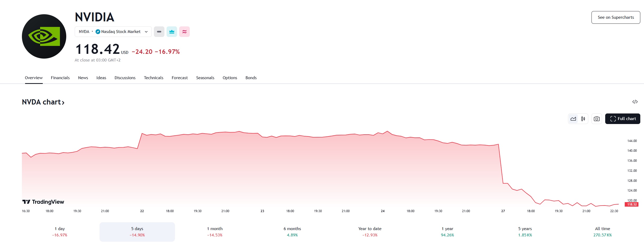Select the 1 day range
The height and width of the screenshot is (252, 644).
pos(60,232)
